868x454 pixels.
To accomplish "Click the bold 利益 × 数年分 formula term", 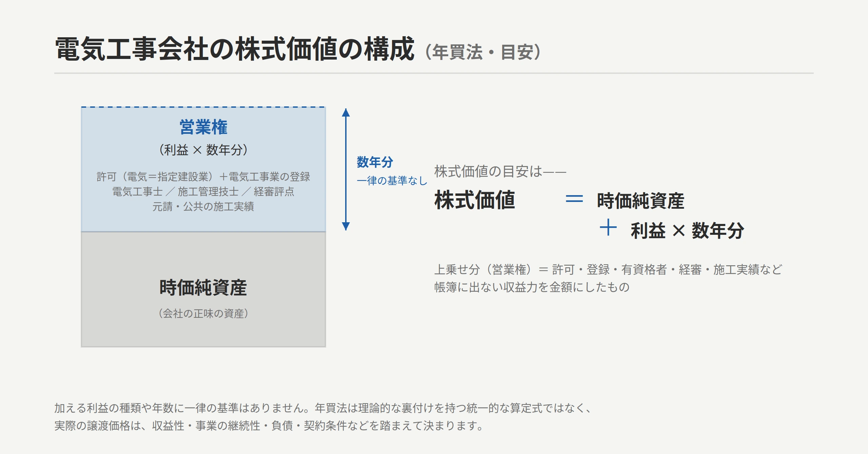I will 688,231.
